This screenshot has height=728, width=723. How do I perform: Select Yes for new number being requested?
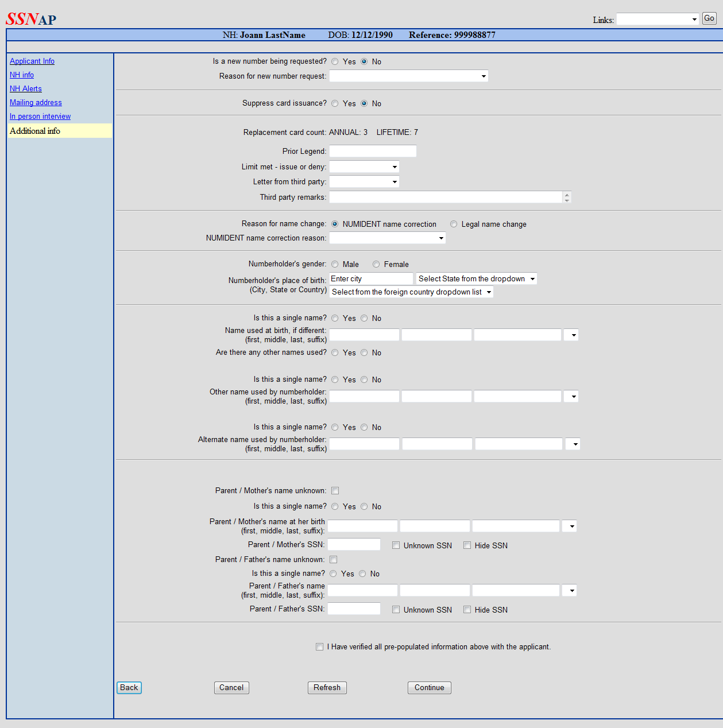click(x=335, y=61)
